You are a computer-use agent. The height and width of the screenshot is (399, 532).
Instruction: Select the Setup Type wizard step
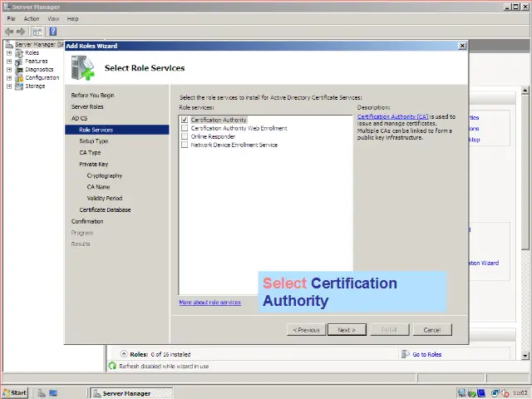pos(94,141)
